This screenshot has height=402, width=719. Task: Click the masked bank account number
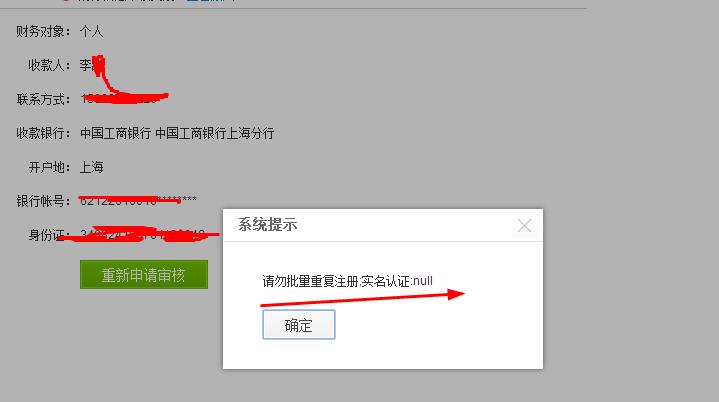[138, 200]
